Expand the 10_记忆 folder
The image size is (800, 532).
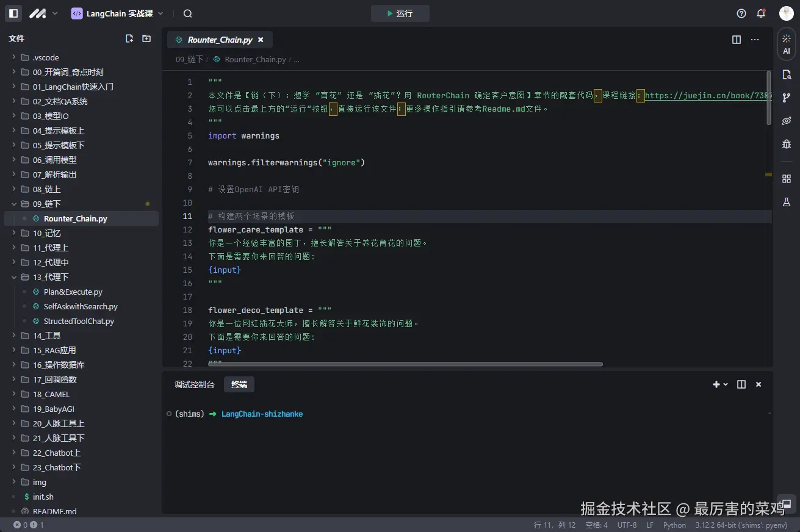46,233
